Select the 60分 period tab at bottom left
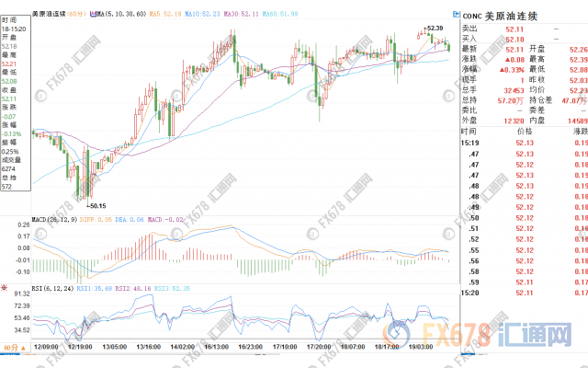The height and width of the screenshot is (368, 588). click(x=13, y=349)
